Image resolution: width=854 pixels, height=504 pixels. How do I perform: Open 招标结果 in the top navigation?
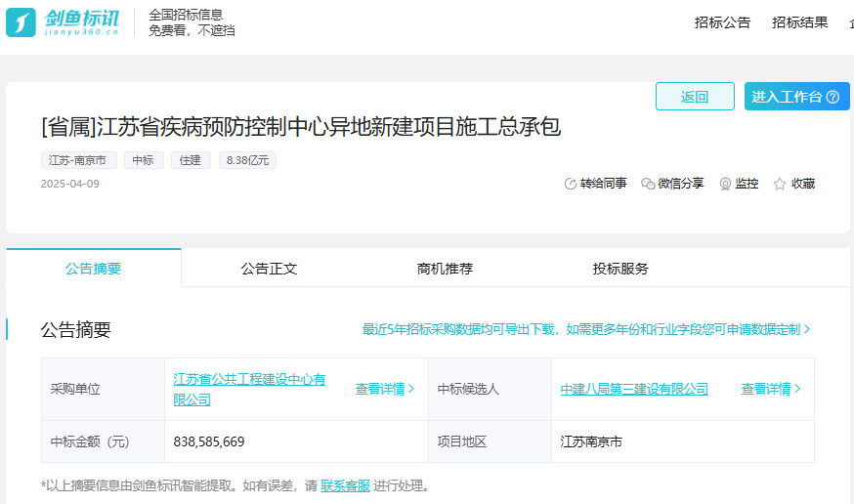click(799, 22)
